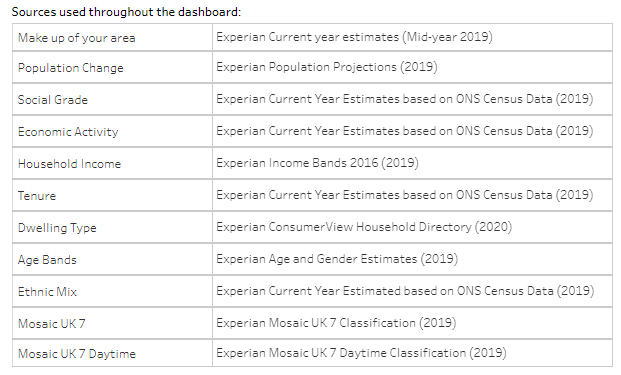Click the 'Dwelling Type' cell

tap(112, 228)
